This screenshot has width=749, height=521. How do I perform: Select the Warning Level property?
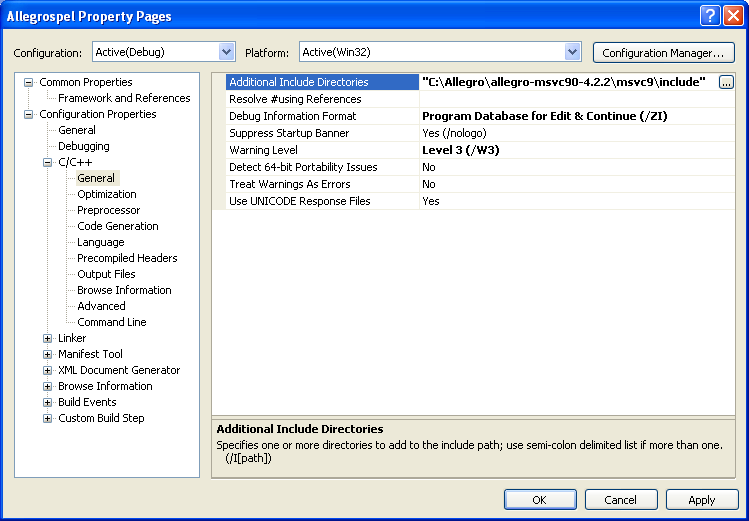coord(322,150)
